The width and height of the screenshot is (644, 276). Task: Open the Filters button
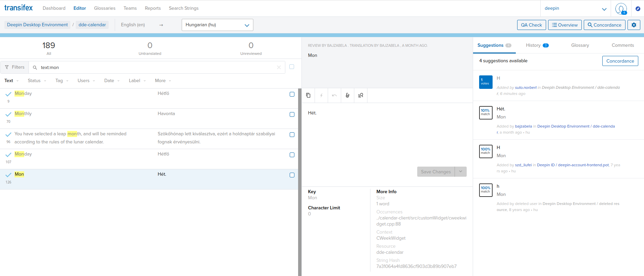(15, 67)
